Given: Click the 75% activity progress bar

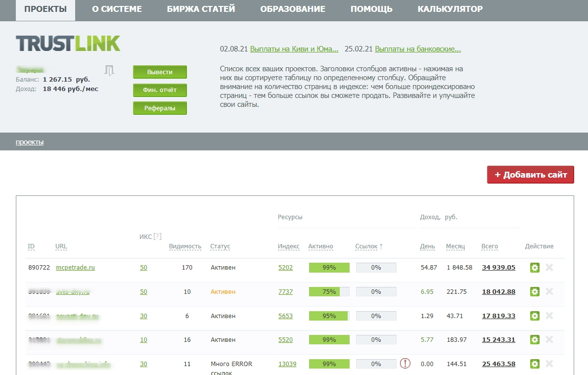Looking at the screenshot, I should (x=329, y=292).
